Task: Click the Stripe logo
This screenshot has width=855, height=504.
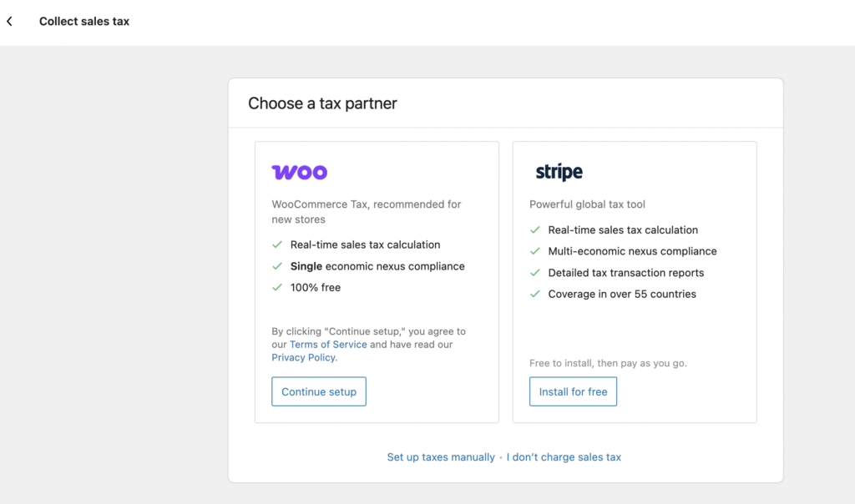Action: pyautogui.click(x=559, y=173)
